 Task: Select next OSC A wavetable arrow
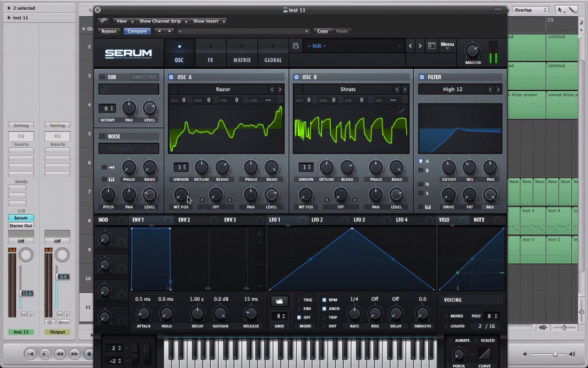click(x=280, y=89)
